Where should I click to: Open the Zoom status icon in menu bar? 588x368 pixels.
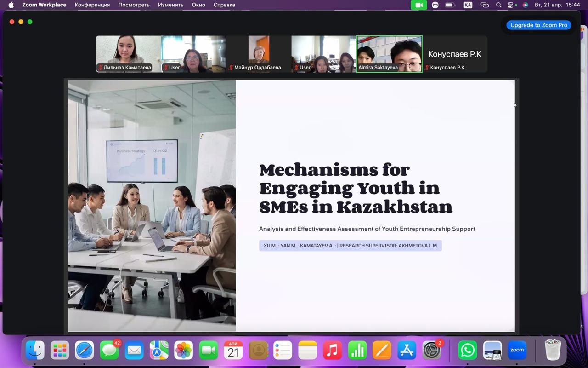pyautogui.click(x=435, y=5)
